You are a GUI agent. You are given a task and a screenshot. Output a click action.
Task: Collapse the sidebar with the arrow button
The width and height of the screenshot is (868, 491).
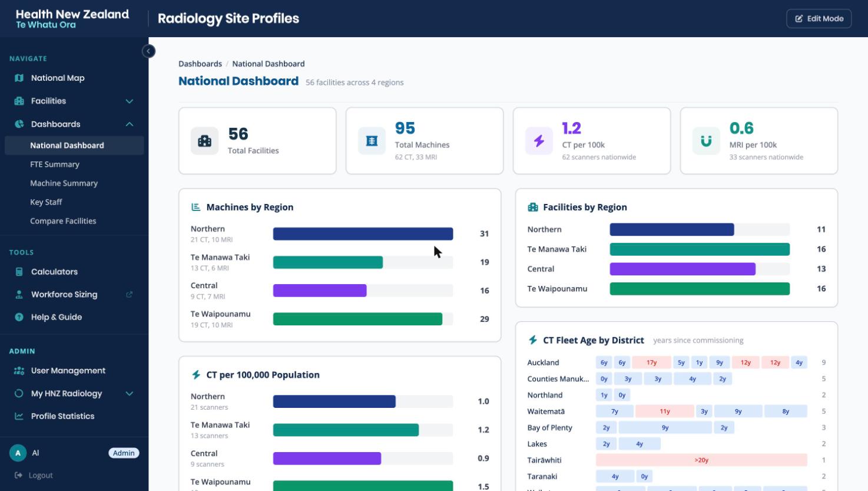pyautogui.click(x=148, y=51)
